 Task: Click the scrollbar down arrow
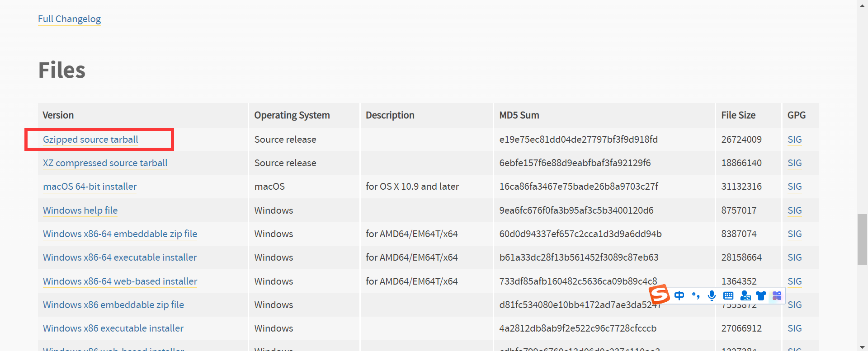coord(862,346)
